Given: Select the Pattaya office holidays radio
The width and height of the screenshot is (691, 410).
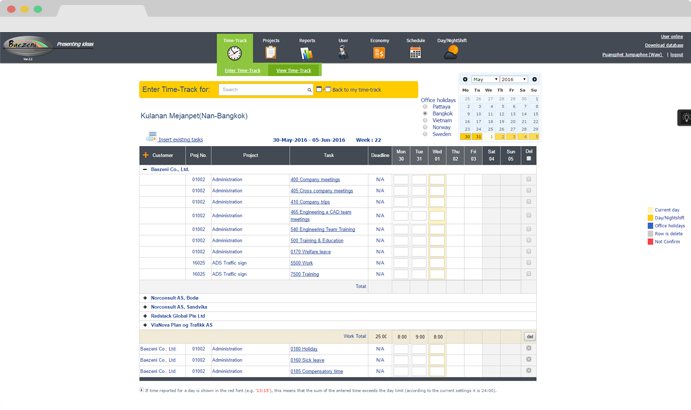Looking at the screenshot, I should pyautogui.click(x=425, y=107).
